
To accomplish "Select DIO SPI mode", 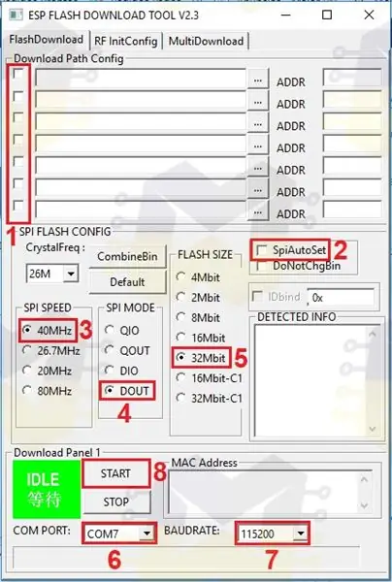I will click(x=110, y=371).
